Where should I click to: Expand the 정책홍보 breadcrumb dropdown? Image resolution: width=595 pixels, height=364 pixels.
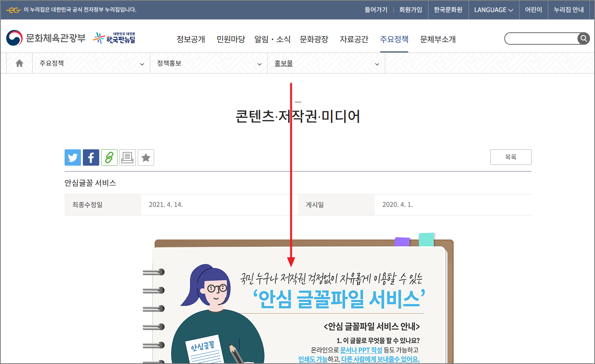[209, 63]
